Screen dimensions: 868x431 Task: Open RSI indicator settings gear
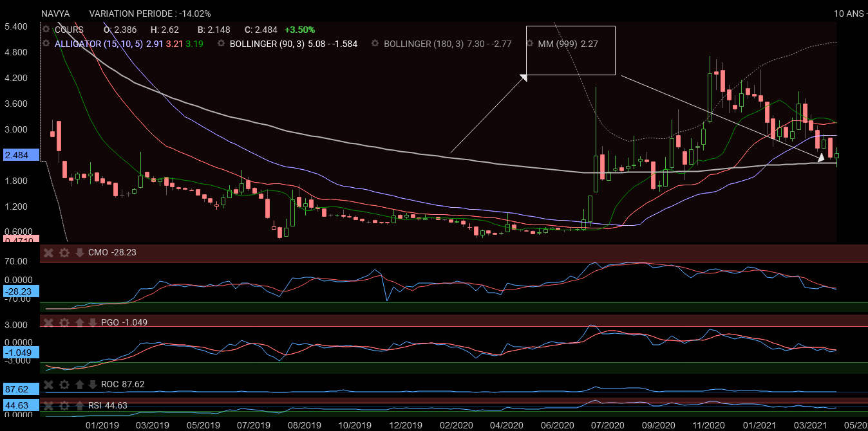click(x=64, y=405)
